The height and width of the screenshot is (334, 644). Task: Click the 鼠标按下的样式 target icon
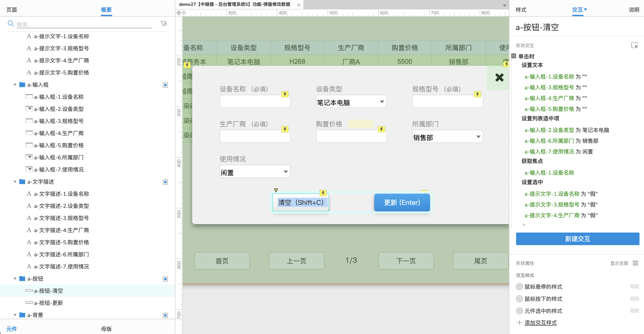(x=519, y=299)
